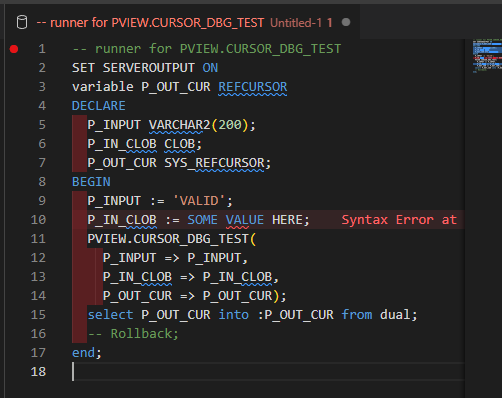This screenshot has width=502, height=398.
Task: Click the DECLARE keyword on line 4
Action: tap(99, 106)
